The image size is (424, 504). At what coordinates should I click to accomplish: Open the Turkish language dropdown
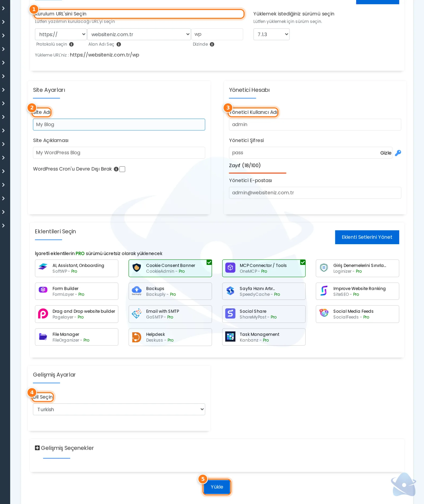[119, 409]
